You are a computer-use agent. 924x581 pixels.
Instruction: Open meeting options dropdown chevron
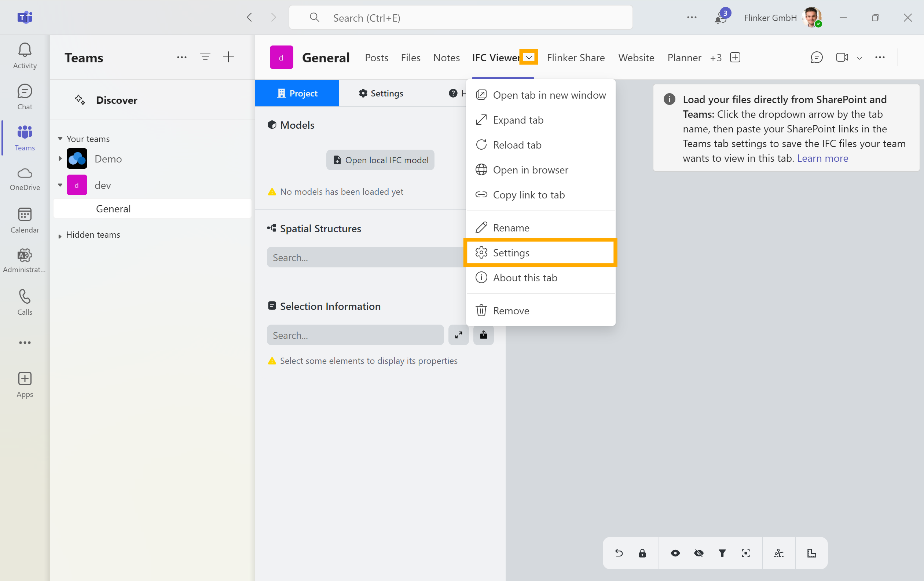coord(859,58)
